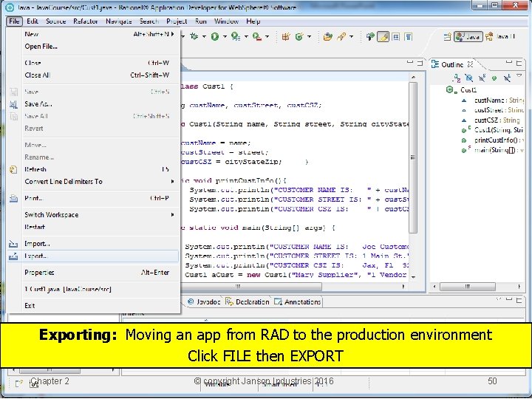Toggle Hide Static Members in the Outline

[482, 78]
